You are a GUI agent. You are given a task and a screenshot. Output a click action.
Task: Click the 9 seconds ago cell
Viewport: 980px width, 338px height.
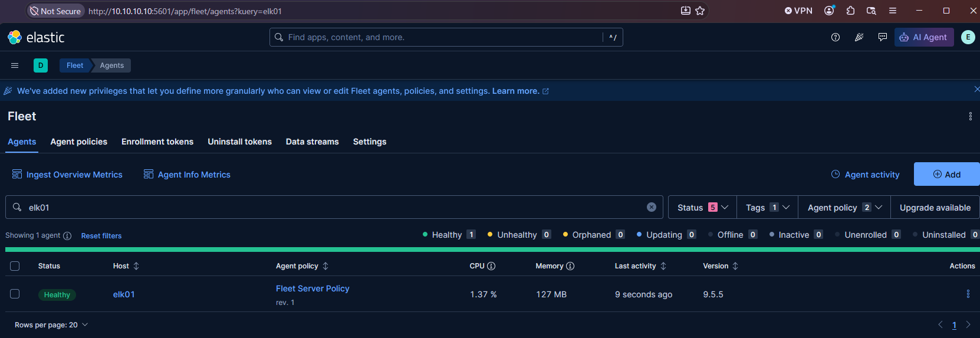pos(643,294)
